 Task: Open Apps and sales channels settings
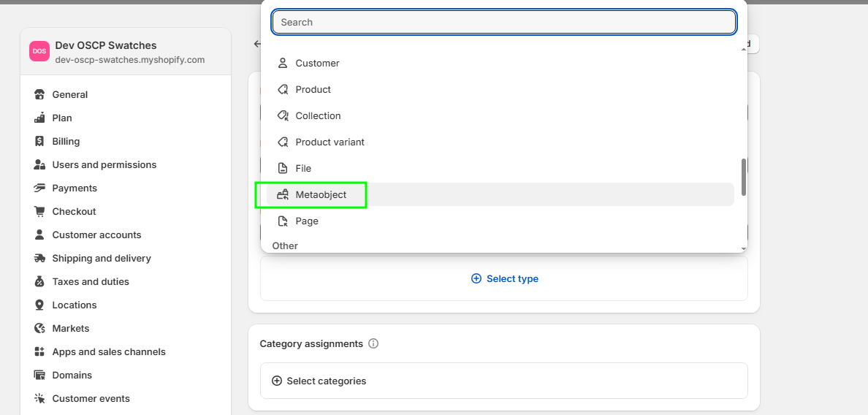tap(109, 352)
